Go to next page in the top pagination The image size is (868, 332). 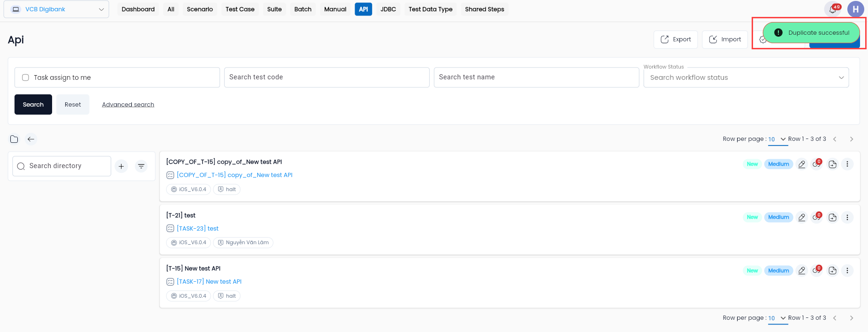click(852, 139)
